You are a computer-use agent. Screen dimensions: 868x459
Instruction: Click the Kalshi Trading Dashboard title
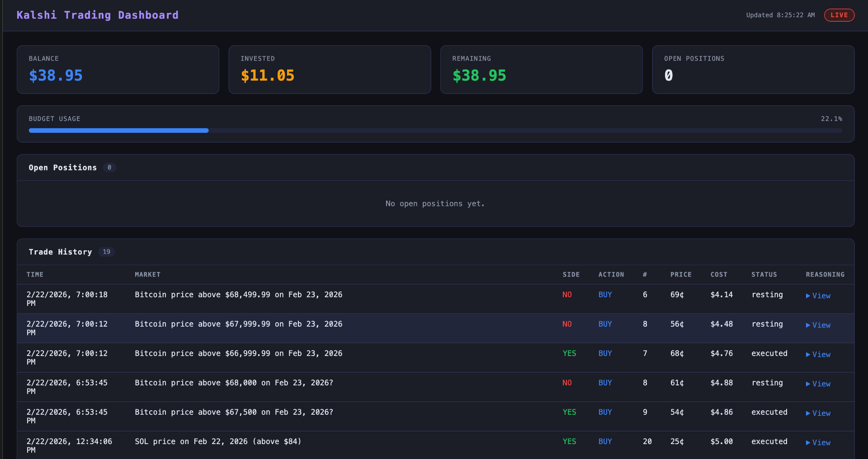98,15
